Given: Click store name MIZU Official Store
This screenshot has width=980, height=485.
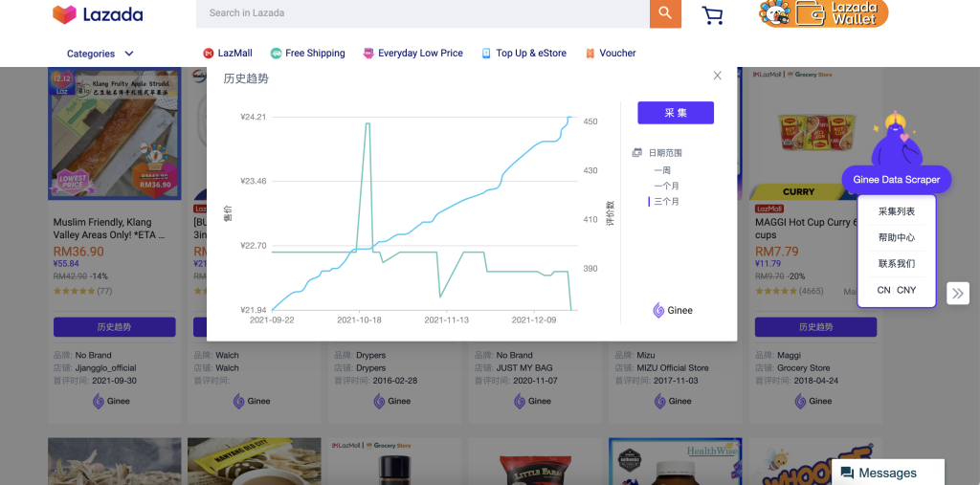Looking at the screenshot, I should pyautogui.click(x=673, y=368).
